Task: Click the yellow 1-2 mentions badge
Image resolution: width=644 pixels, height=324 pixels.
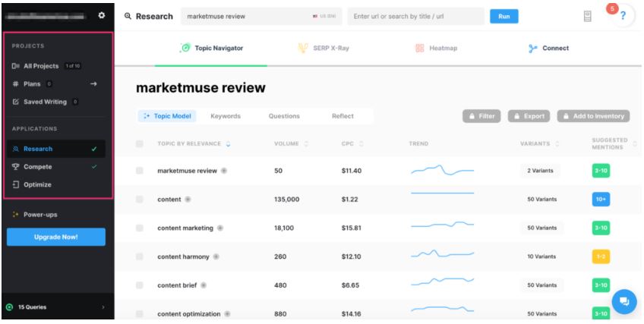Action: pos(601,256)
